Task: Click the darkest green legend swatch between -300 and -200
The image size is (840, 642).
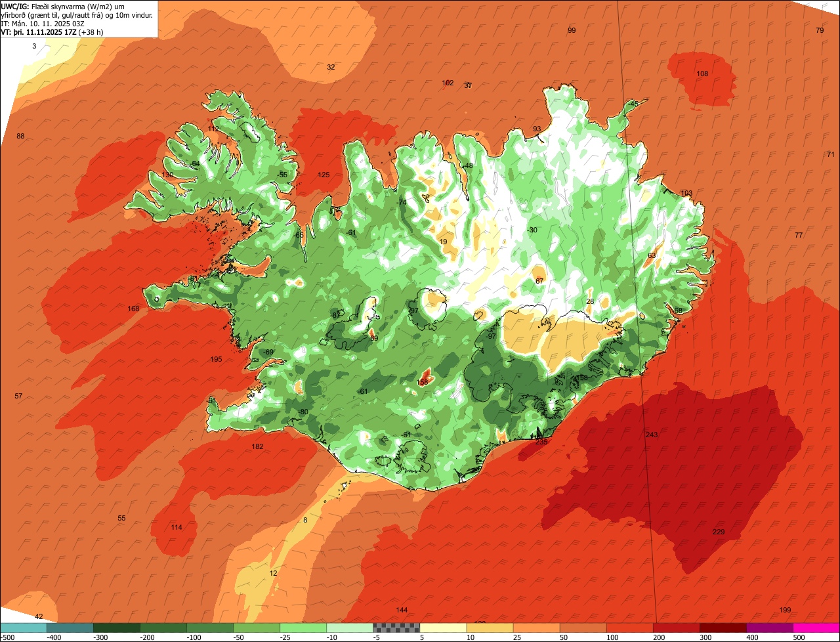Action: click(117, 628)
